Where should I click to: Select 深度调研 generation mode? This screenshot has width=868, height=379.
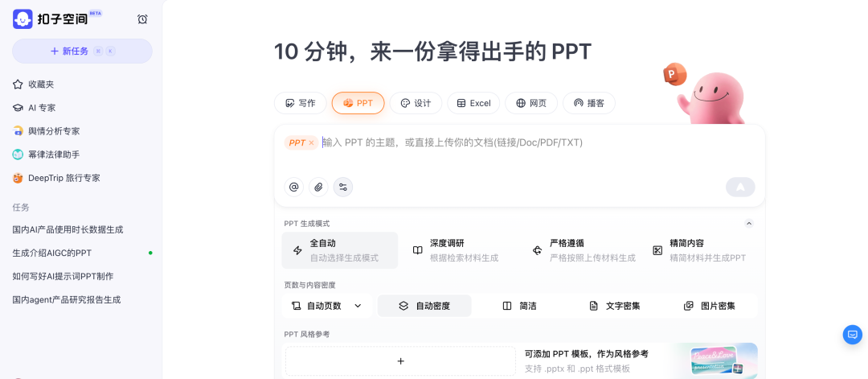(x=460, y=250)
